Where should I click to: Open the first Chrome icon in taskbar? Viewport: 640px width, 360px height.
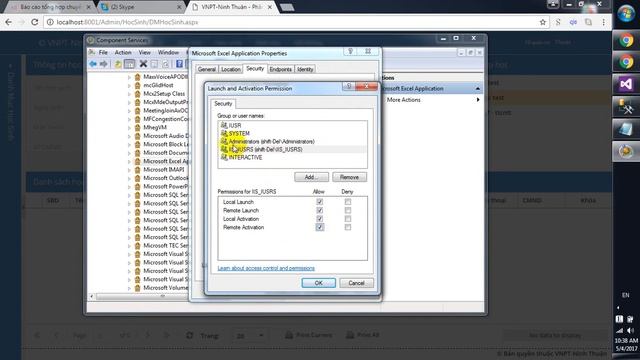pos(626,40)
